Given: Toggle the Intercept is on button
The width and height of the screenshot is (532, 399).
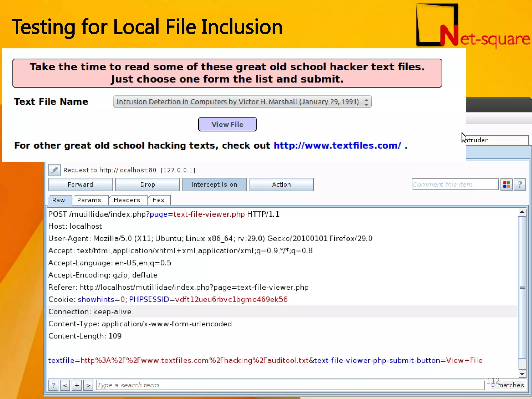Looking at the screenshot, I should (x=214, y=184).
